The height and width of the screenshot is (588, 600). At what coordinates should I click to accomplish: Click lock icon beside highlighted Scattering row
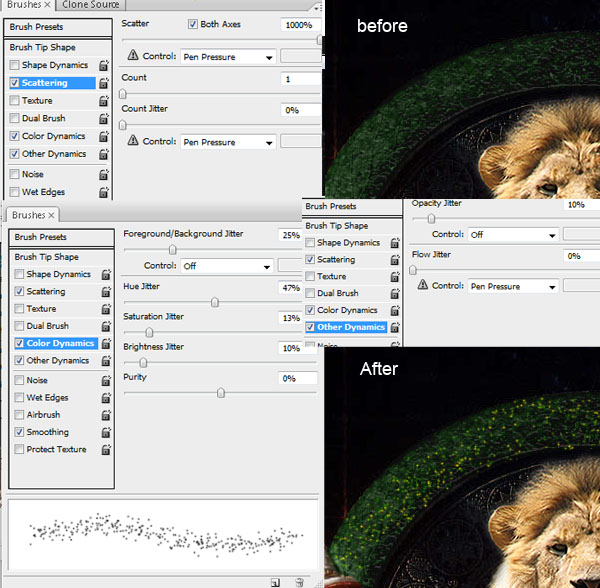pos(104,83)
